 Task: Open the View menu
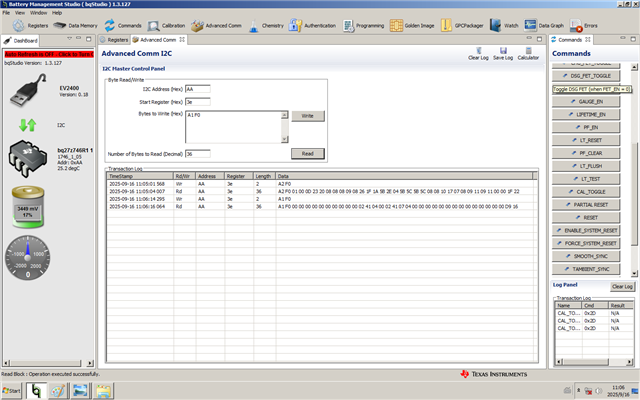click(20, 13)
